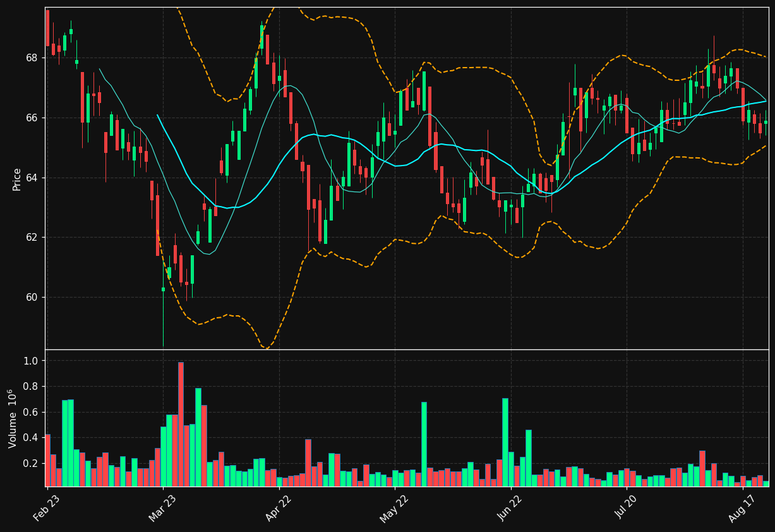Click the 0.8 volume axis label
Viewport: 775px width, 532px height.
[x=31, y=387]
